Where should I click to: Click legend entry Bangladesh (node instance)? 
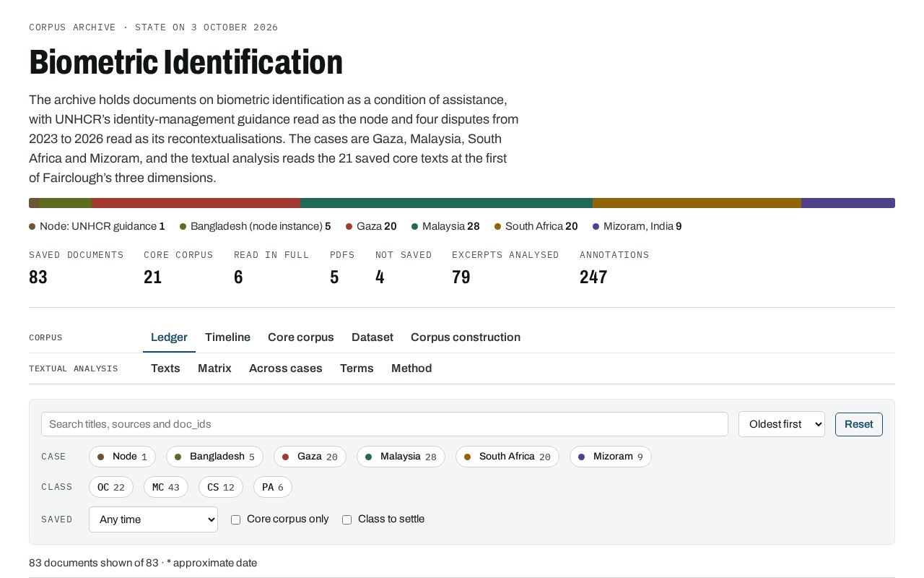256,226
